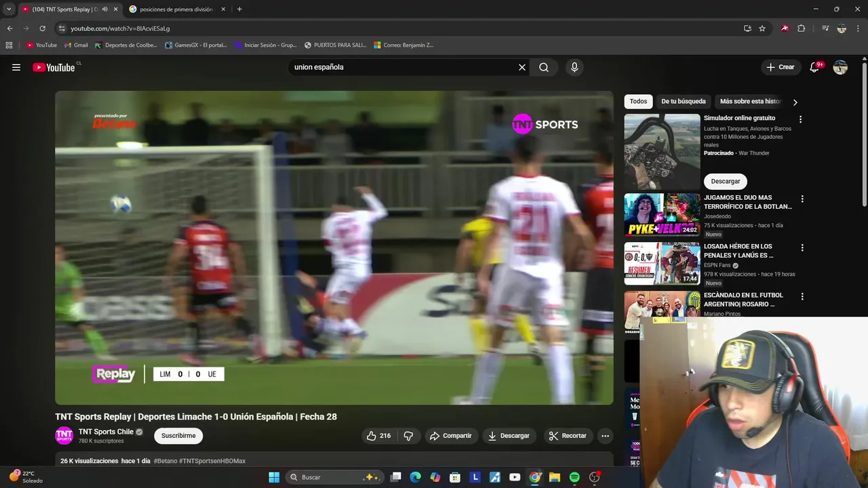Open the Windows Start menu
This screenshot has height=488, width=868.
[274, 477]
